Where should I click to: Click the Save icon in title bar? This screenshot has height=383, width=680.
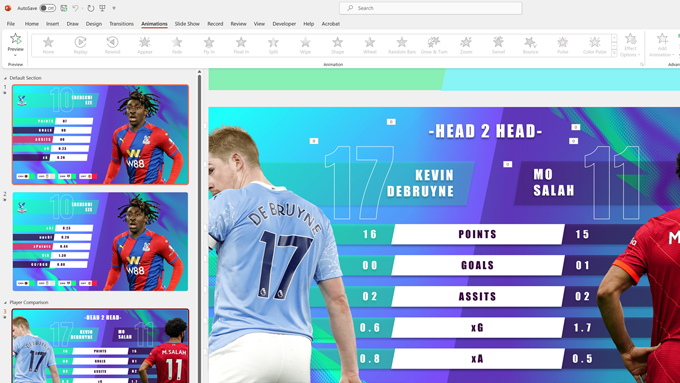64,8
